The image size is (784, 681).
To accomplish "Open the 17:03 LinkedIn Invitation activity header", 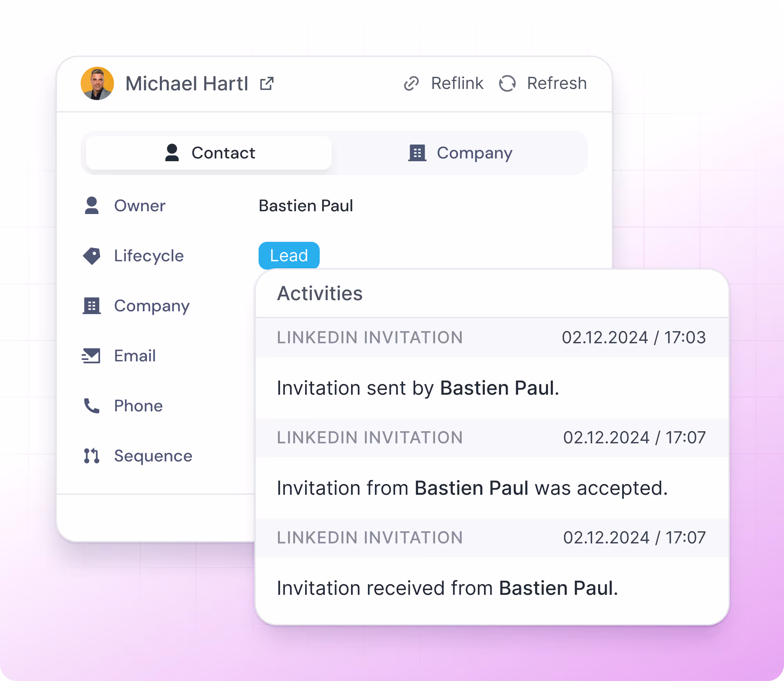I will [x=491, y=337].
